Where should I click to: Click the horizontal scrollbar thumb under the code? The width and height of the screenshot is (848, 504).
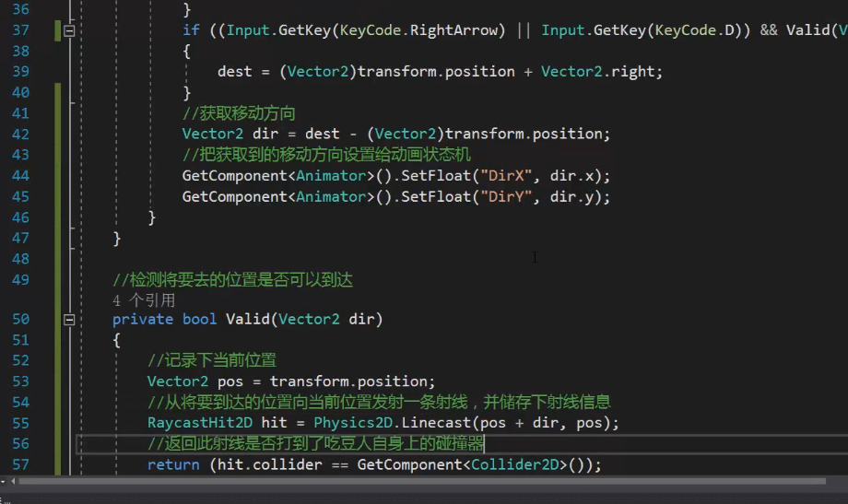(x=422, y=481)
